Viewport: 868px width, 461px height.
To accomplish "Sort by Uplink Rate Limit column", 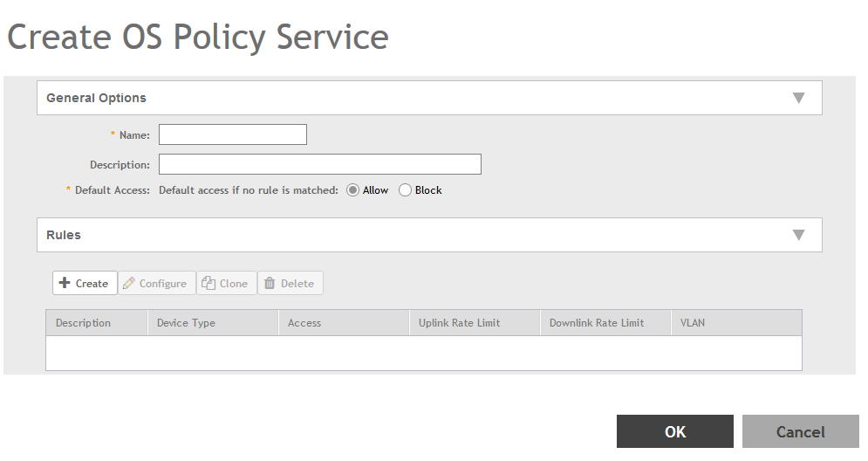I will (460, 323).
